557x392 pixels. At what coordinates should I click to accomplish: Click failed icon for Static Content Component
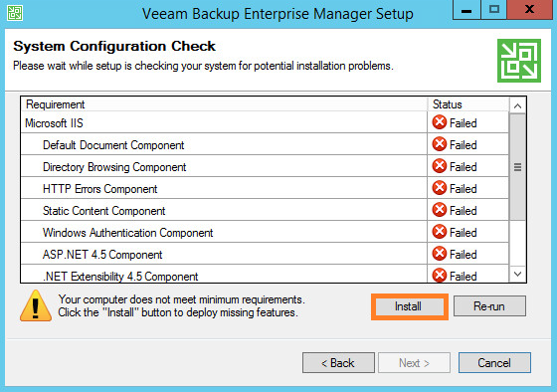point(440,210)
